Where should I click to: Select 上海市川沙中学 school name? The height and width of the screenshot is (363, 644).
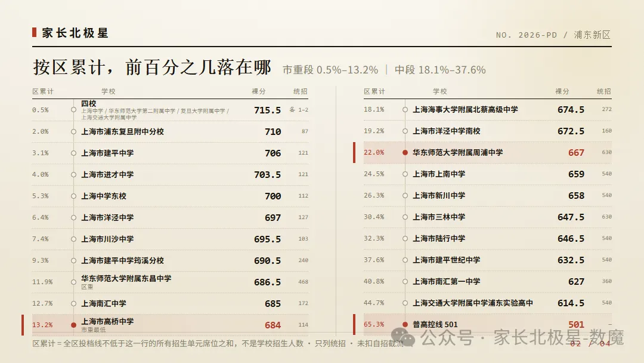(x=107, y=239)
